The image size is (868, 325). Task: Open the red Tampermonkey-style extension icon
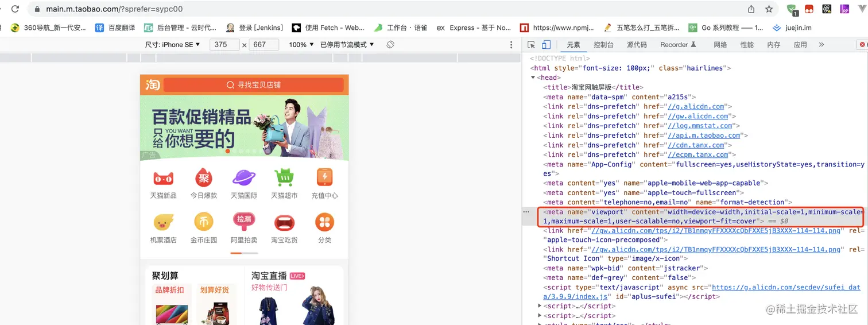pyautogui.click(x=809, y=9)
